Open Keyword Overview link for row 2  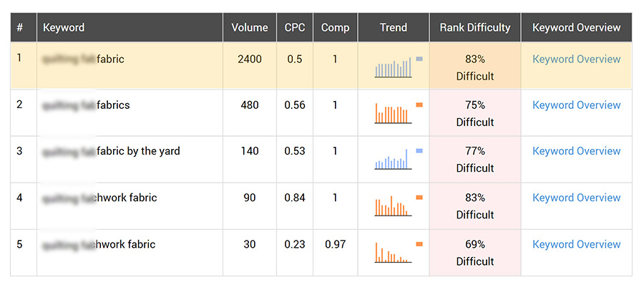tap(576, 105)
